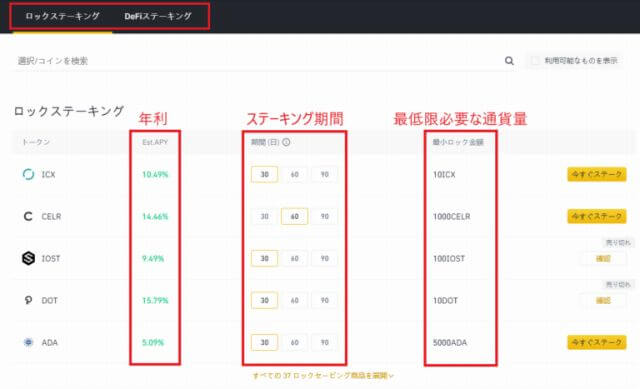Select 60 day period for IOST
The height and width of the screenshot is (389, 640).
(294, 258)
